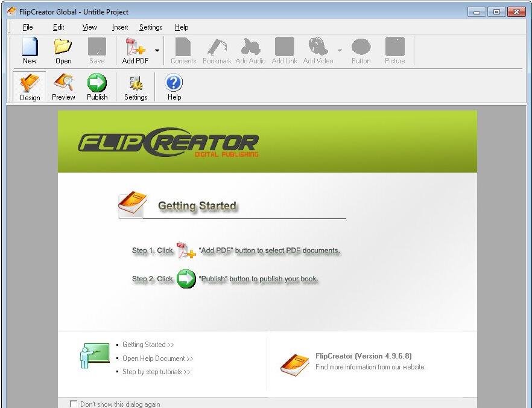Open Help Document >> link
The width and height of the screenshot is (532, 408).
click(x=158, y=359)
